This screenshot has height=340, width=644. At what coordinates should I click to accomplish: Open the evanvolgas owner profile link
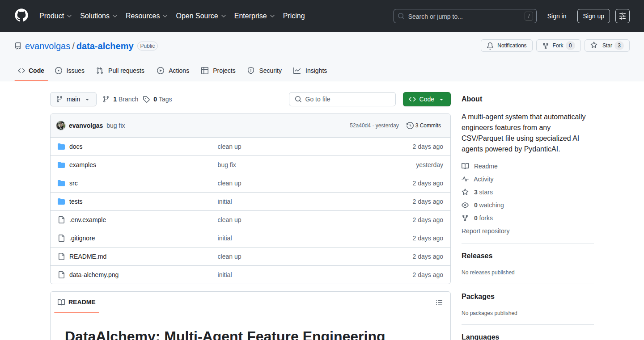[48, 46]
